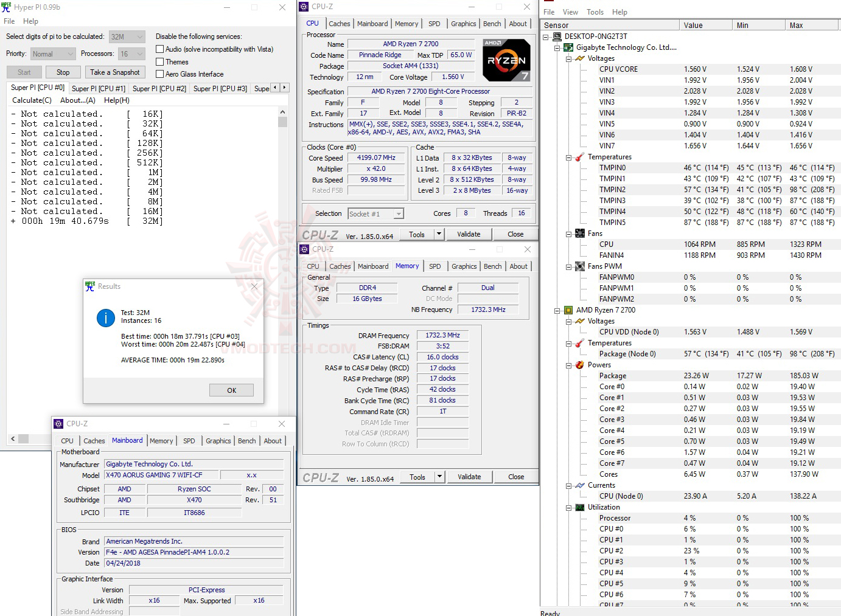
Task: Click the Ryzen 7 logo in CPU-Z
Action: tap(506, 60)
